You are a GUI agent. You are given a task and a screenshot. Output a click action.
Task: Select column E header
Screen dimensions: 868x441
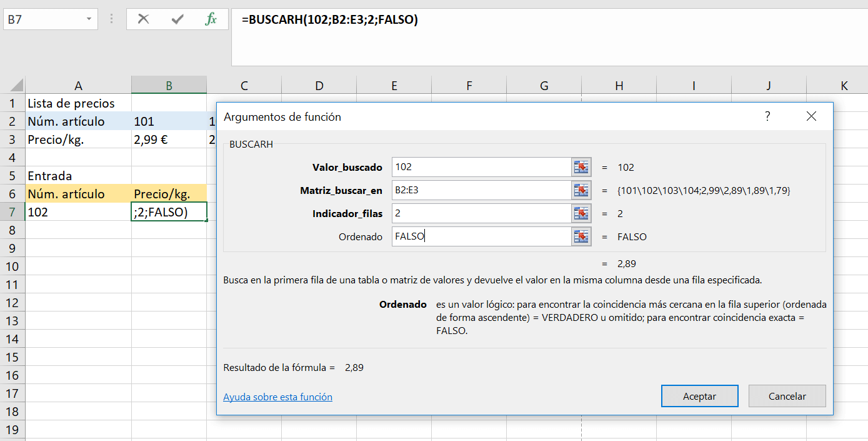(x=394, y=86)
